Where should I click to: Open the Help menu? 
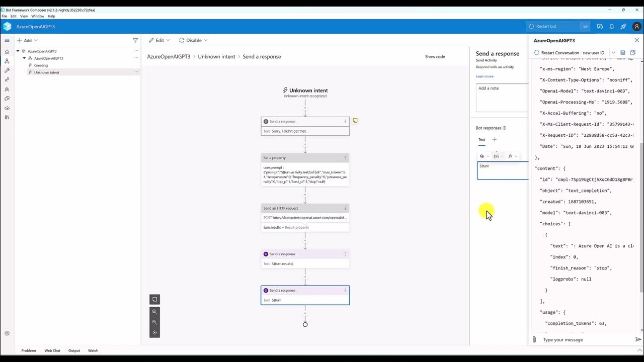[51, 16]
